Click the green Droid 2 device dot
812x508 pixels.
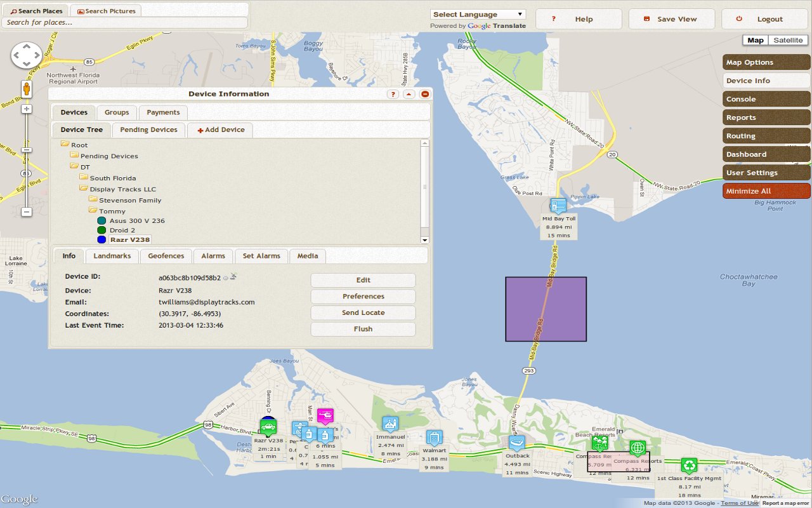point(101,230)
